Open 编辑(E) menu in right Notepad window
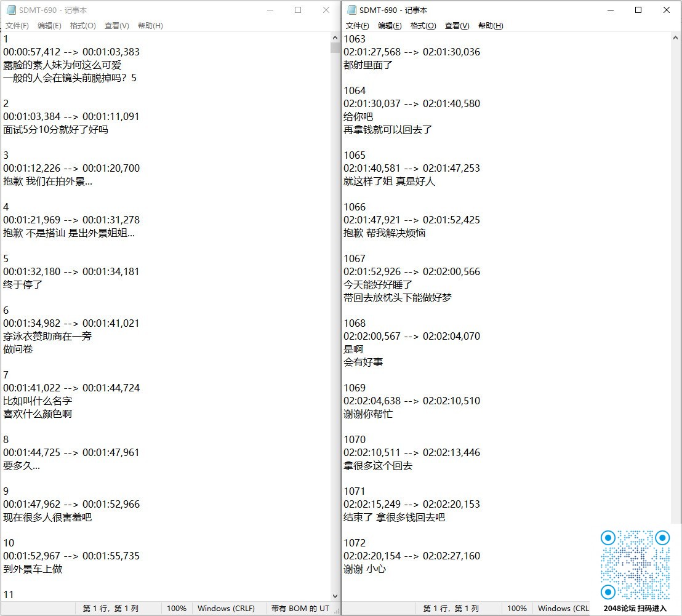 click(389, 26)
